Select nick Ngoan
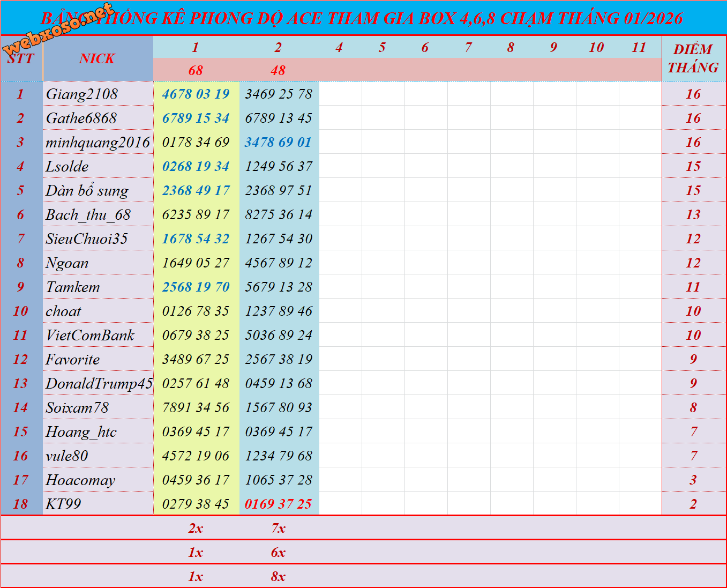Screen dimensions: 727x588 (67, 263)
